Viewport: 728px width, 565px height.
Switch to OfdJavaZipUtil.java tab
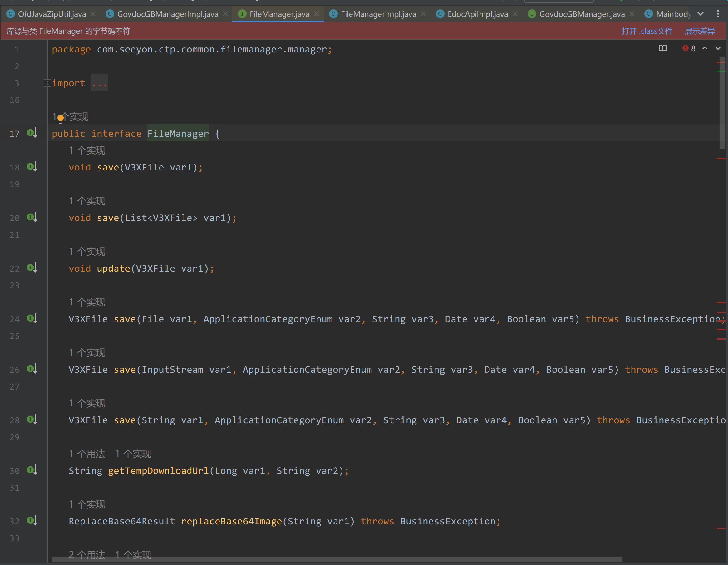(52, 14)
